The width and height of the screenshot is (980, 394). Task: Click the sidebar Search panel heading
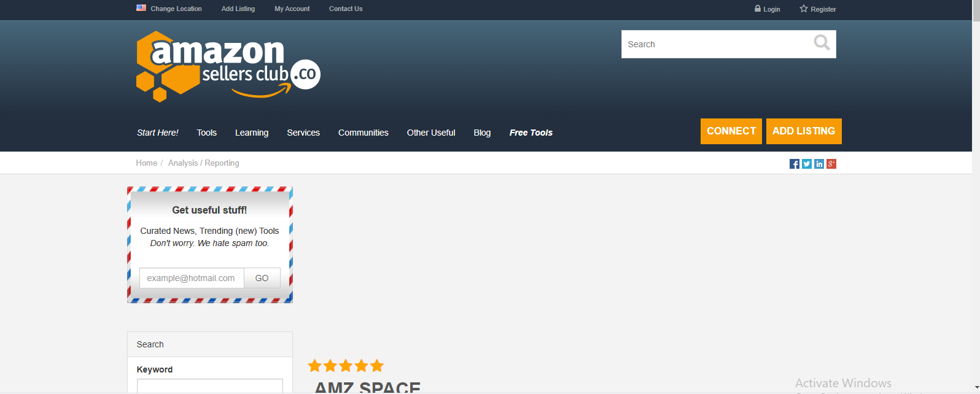pos(210,344)
